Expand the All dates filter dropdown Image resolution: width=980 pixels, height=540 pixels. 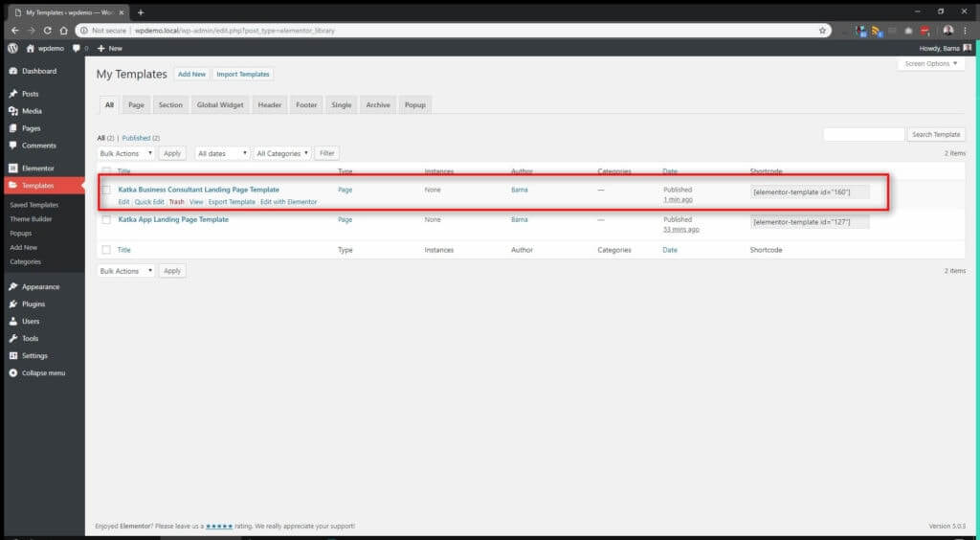[222, 153]
